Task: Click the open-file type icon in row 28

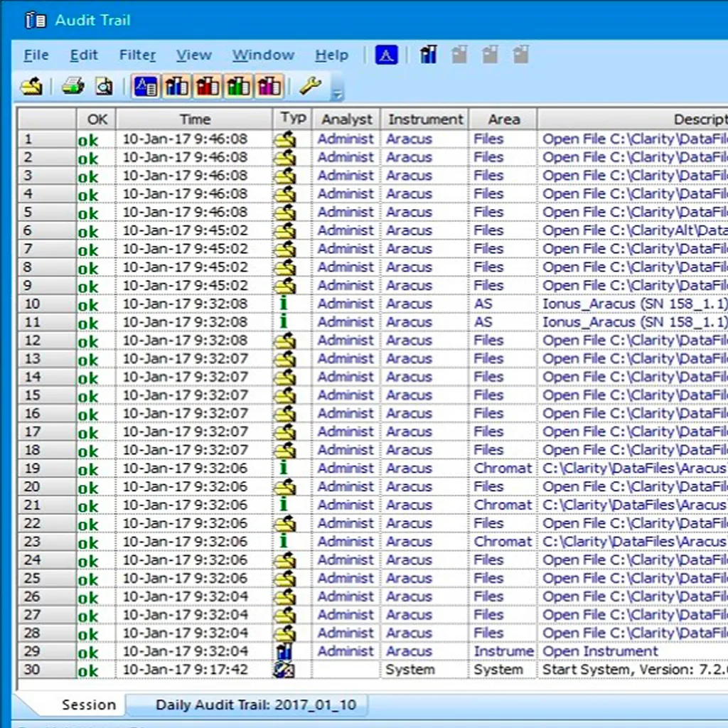Action: (x=284, y=633)
